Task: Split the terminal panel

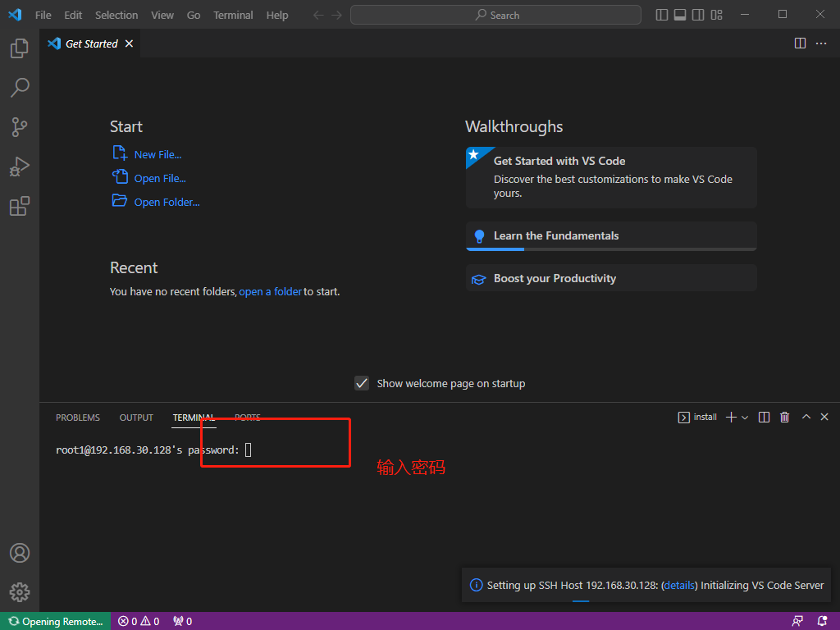Action: 764,418
